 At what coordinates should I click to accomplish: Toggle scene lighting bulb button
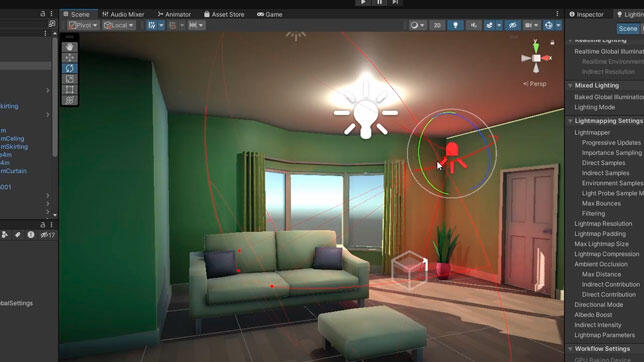[x=455, y=25]
